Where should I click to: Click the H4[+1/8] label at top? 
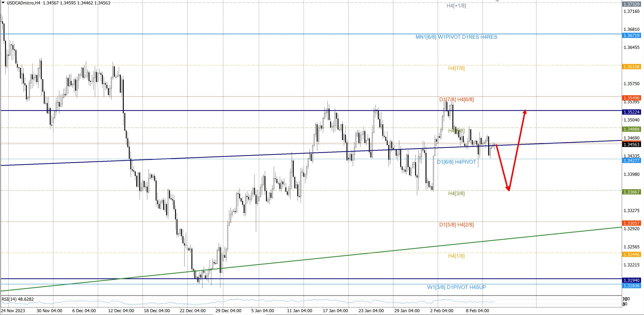coord(456,6)
